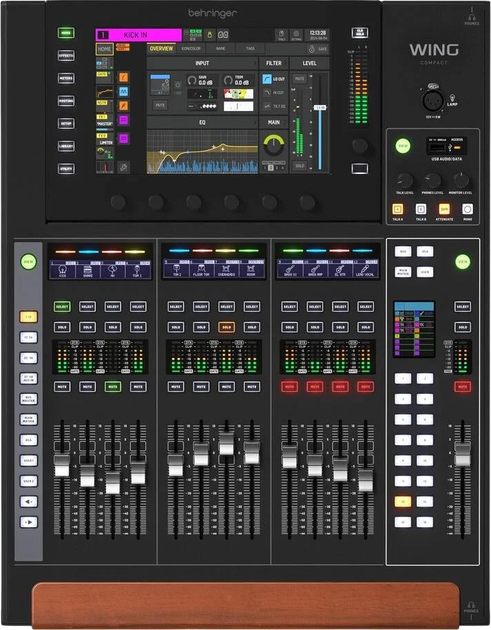Screen dimensions: 491x630
Task: Tap the LEAD VOCAL microphone icon
Action: coord(365,270)
